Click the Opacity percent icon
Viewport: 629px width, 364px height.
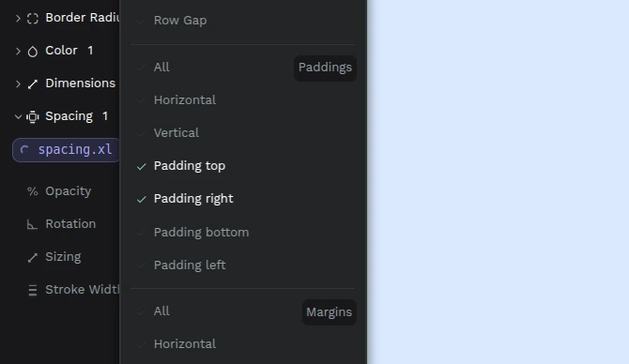pos(33,191)
